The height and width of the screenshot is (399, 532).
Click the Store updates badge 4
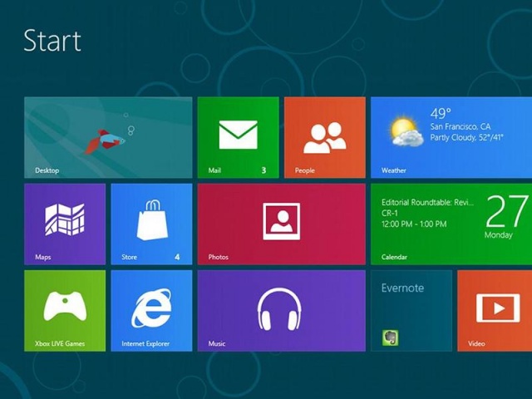click(x=177, y=257)
